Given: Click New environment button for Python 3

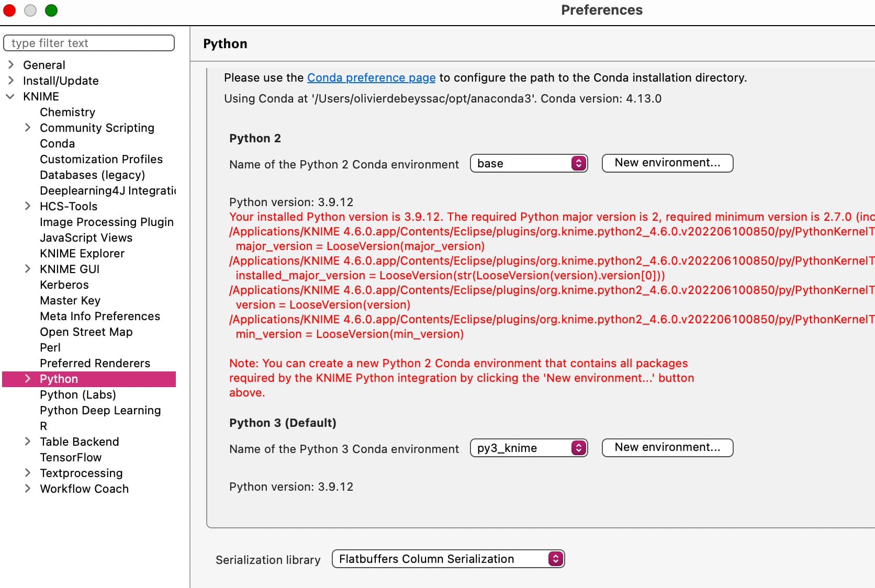Looking at the screenshot, I should [667, 447].
